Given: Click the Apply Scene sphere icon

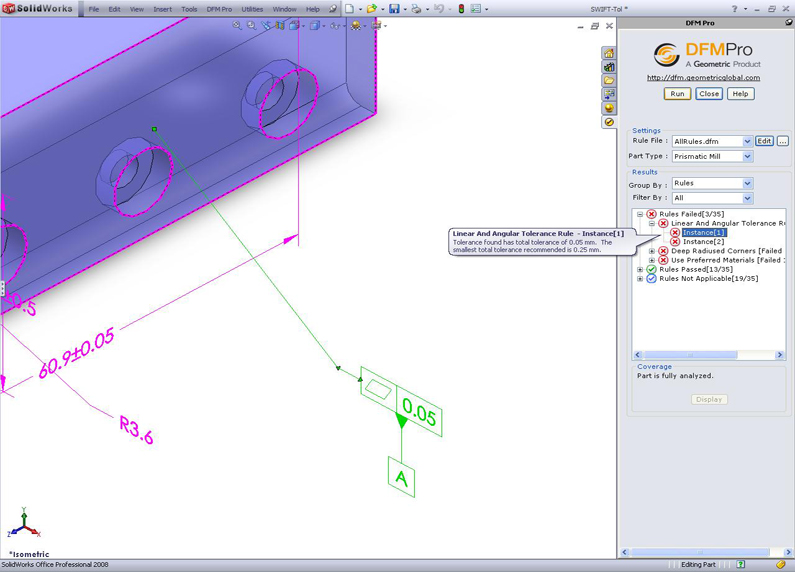Looking at the screenshot, I should tap(355, 25).
